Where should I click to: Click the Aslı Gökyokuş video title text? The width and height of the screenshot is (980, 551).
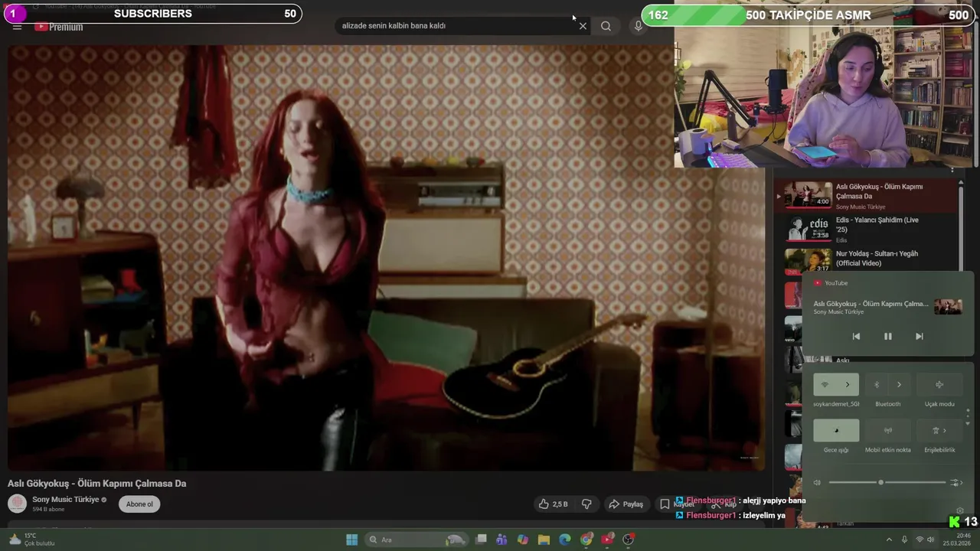[97, 483]
